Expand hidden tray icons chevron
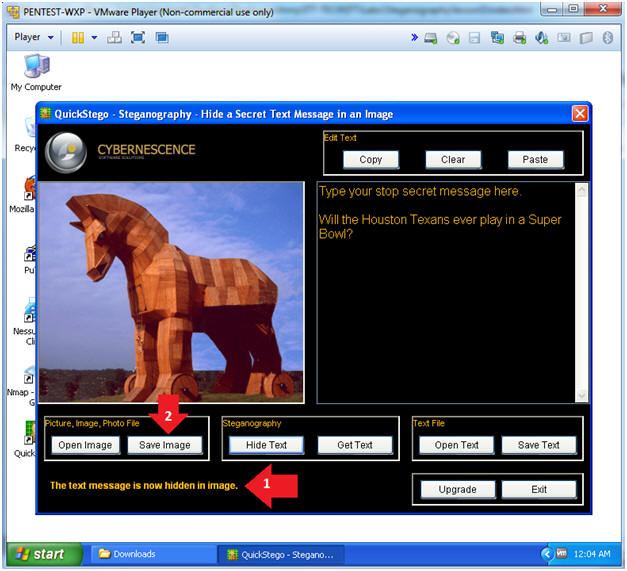The width and height of the screenshot is (627, 571). pos(546,554)
